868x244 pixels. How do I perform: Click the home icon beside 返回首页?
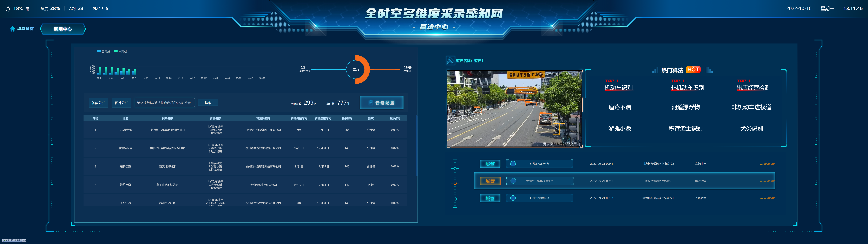click(12, 29)
